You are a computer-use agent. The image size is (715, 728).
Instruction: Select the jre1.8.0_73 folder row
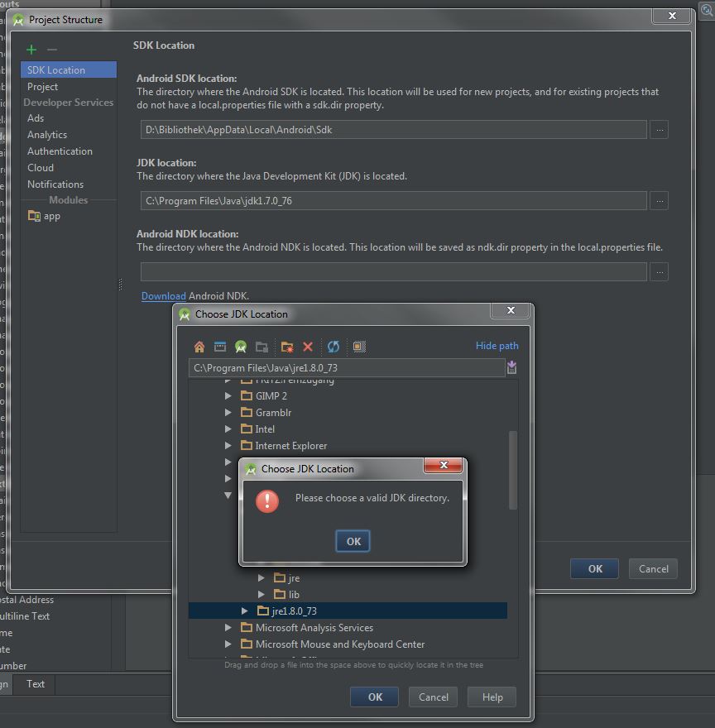tap(348, 611)
